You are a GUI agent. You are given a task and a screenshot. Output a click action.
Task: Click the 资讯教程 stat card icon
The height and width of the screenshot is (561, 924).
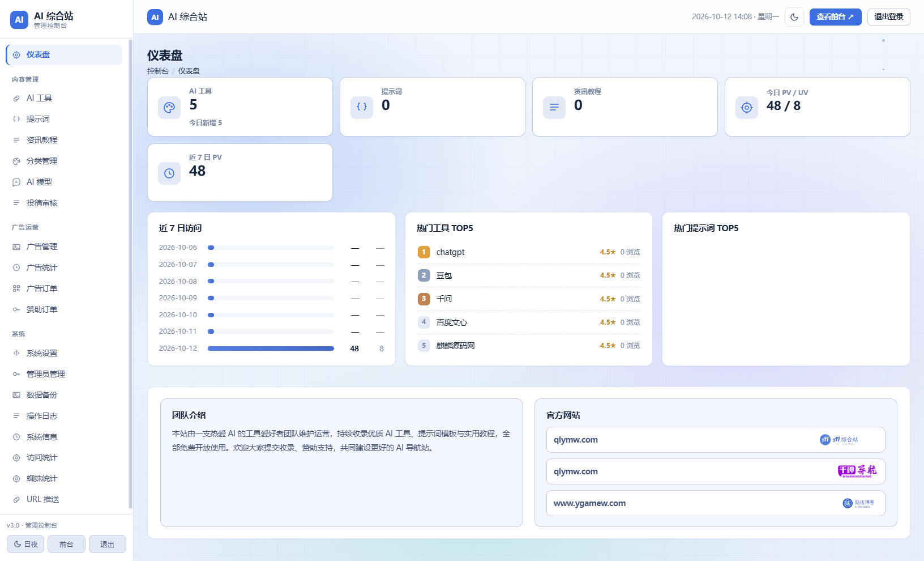pos(554,108)
